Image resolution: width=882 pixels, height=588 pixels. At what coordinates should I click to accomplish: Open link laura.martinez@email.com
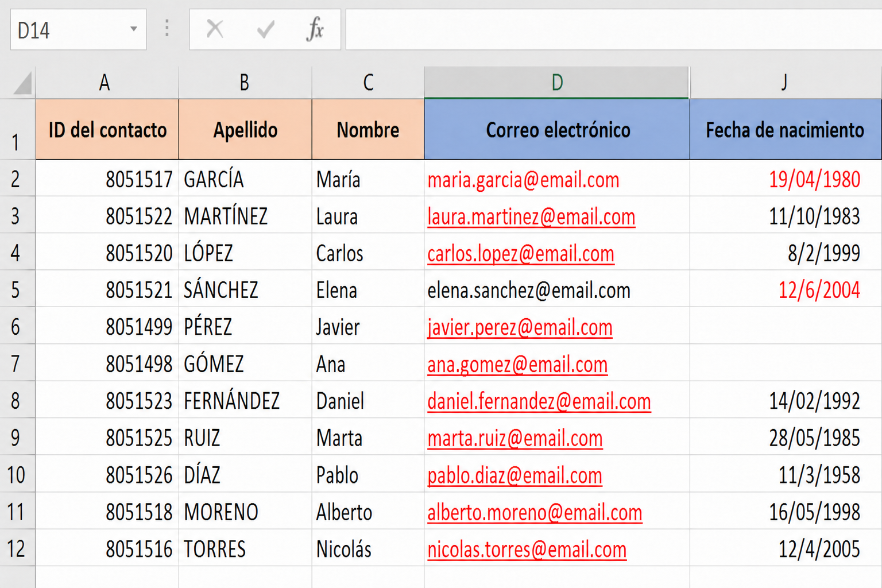531,216
